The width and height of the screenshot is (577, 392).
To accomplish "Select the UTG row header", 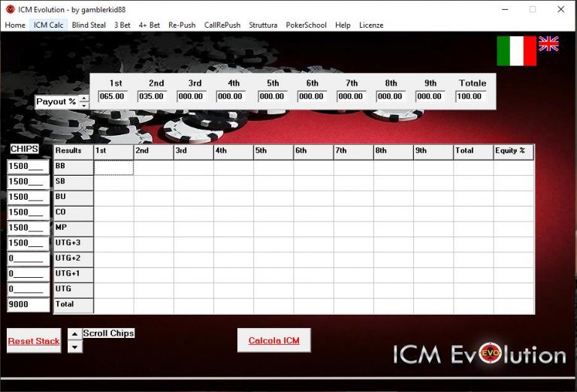I will pos(74,291).
